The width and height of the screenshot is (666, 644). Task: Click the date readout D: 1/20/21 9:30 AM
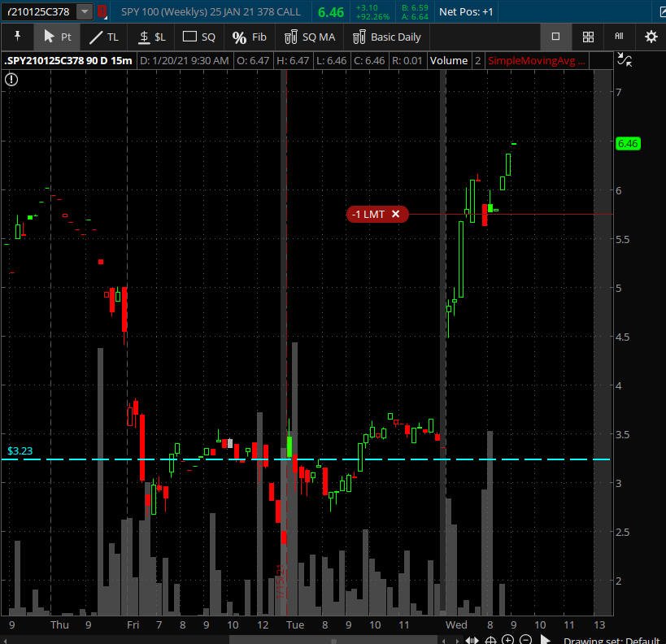tap(185, 61)
